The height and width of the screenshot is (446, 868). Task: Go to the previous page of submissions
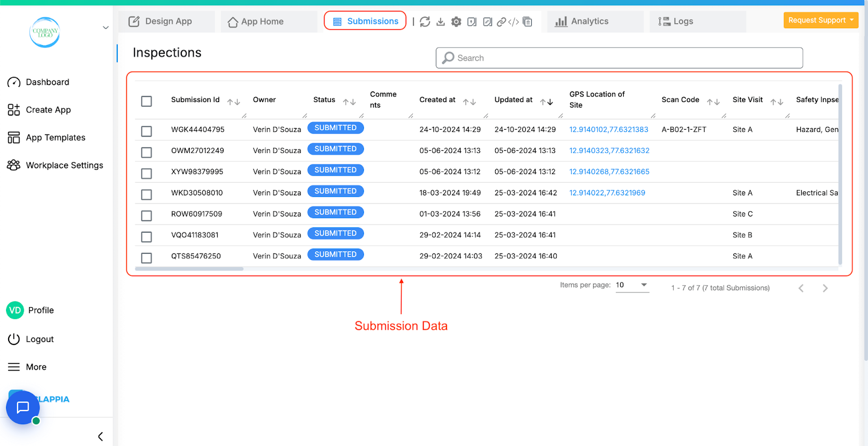click(x=801, y=288)
